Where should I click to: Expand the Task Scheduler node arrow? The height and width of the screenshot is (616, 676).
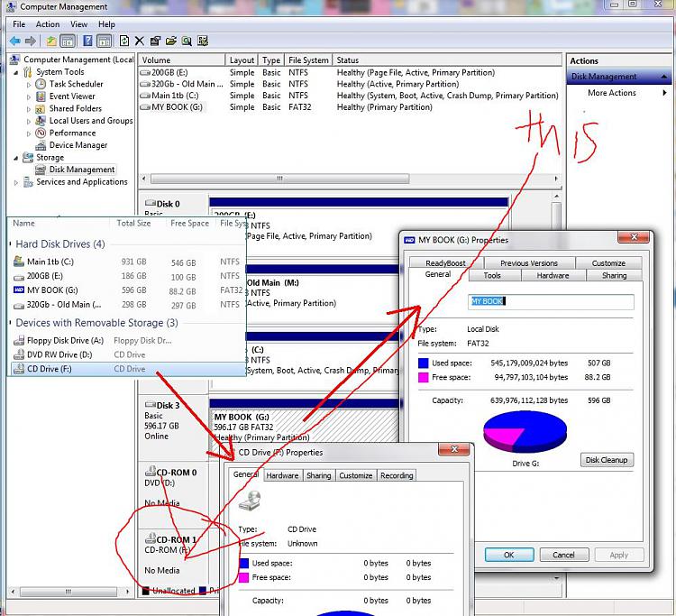coord(29,84)
